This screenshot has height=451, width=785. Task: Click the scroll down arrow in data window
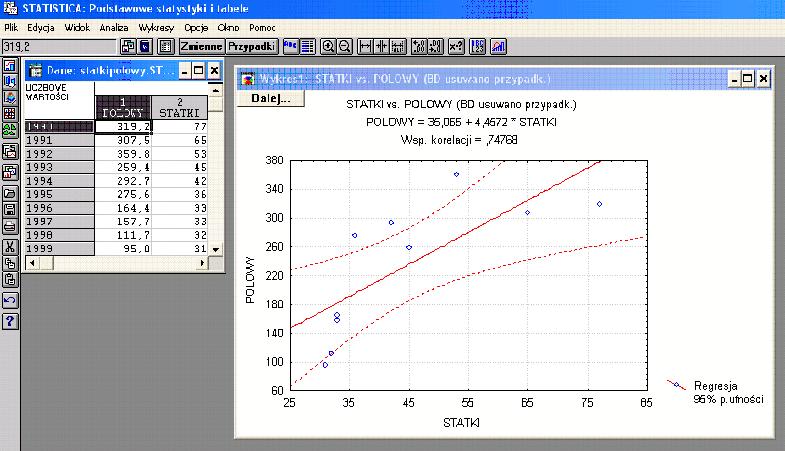click(216, 249)
